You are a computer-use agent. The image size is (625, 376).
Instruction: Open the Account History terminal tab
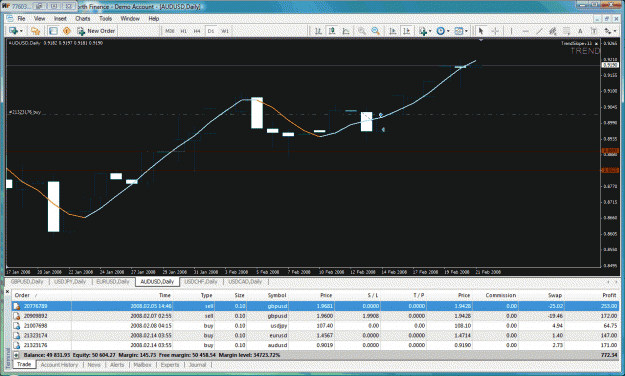click(59, 364)
